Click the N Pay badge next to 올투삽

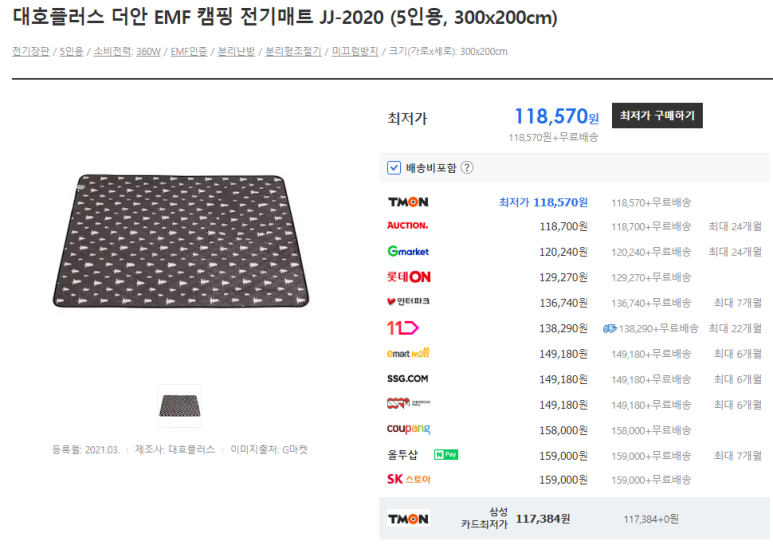[446, 454]
